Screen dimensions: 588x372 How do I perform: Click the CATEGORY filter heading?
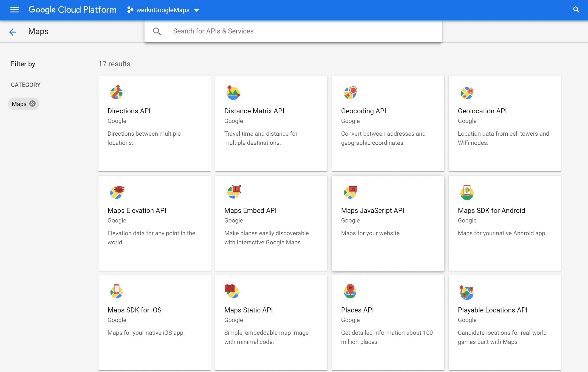[x=26, y=85]
